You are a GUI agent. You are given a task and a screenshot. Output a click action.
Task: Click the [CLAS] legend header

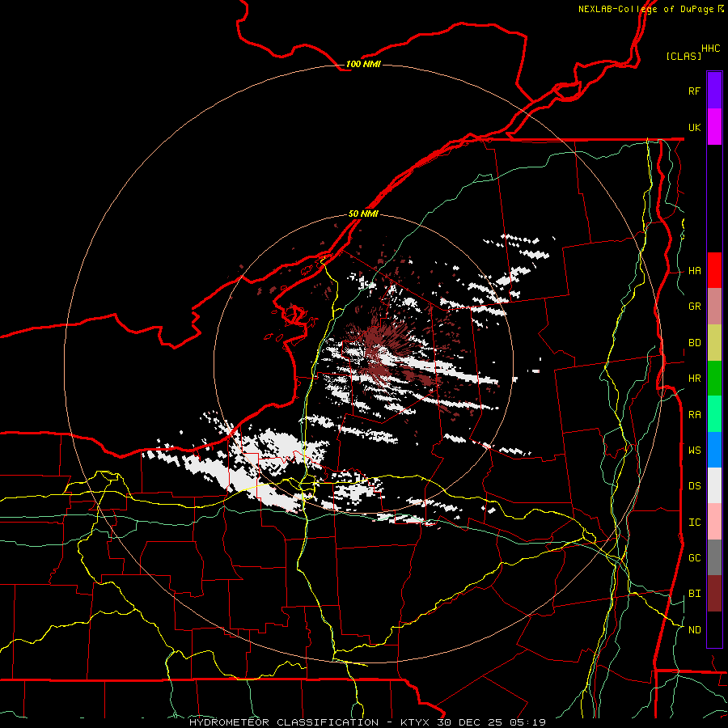pos(684,56)
